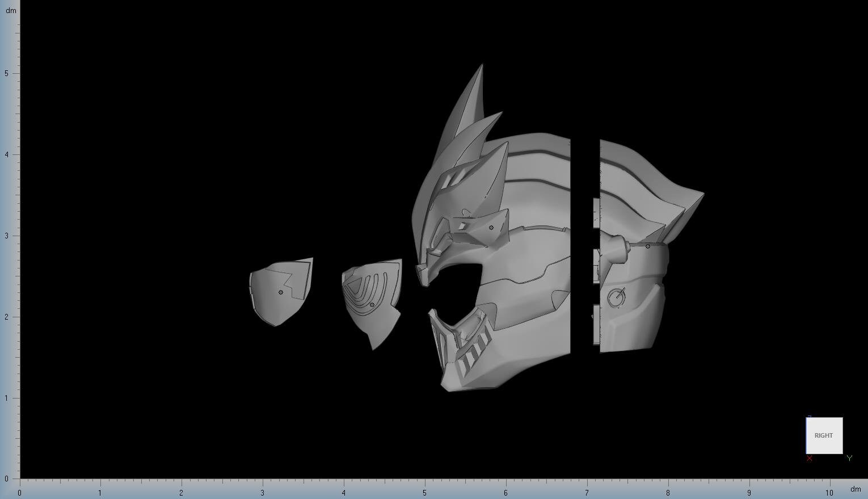868x499 pixels.
Task: Click the pivot point on the front helmet shell
Action: point(490,227)
